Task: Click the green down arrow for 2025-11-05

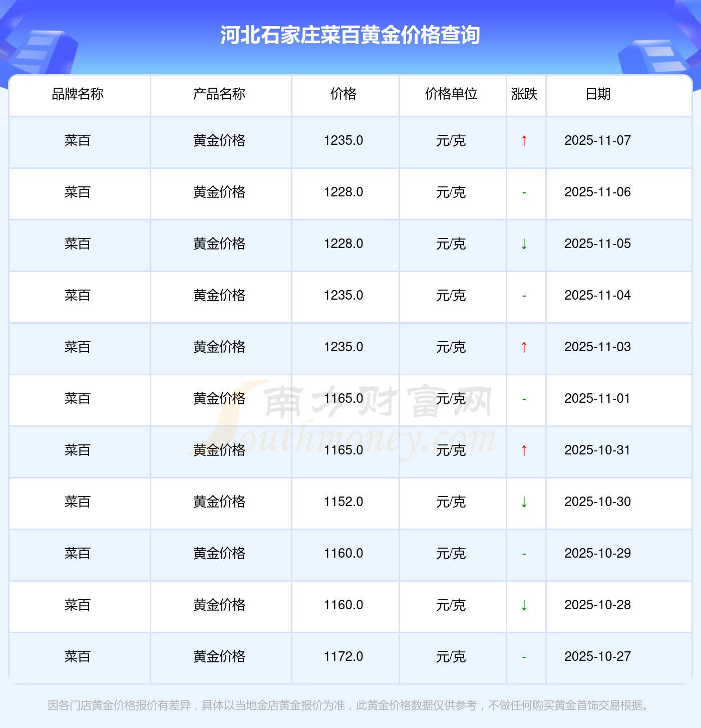Action: tap(524, 244)
